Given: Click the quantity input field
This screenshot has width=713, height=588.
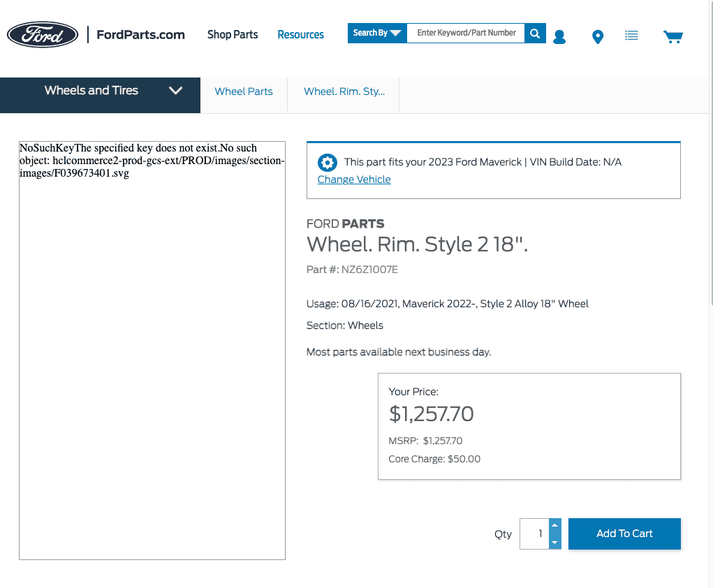Looking at the screenshot, I should click(534, 534).
